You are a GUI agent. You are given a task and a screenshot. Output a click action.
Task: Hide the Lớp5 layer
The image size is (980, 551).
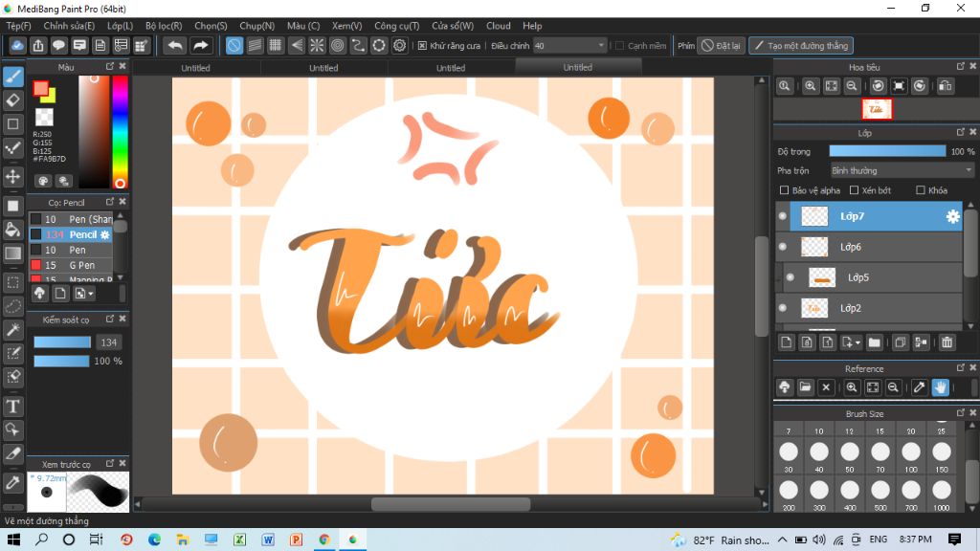coord(791,277)
